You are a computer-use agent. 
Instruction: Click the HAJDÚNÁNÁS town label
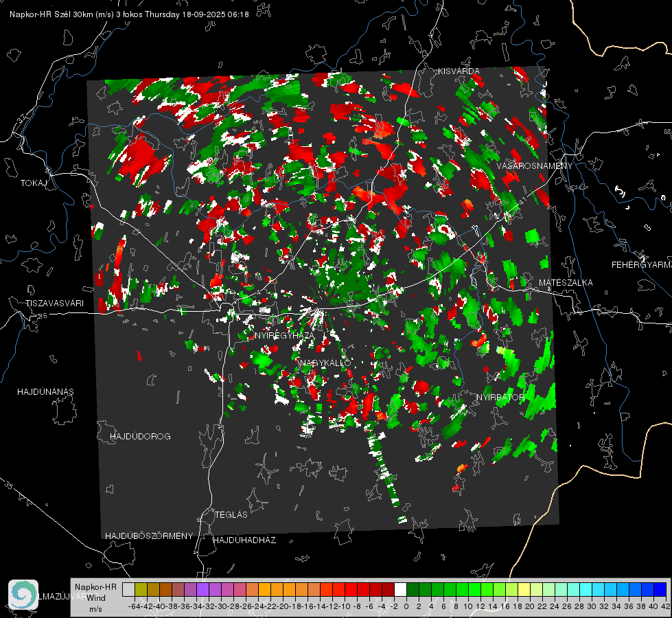(45, 392)
